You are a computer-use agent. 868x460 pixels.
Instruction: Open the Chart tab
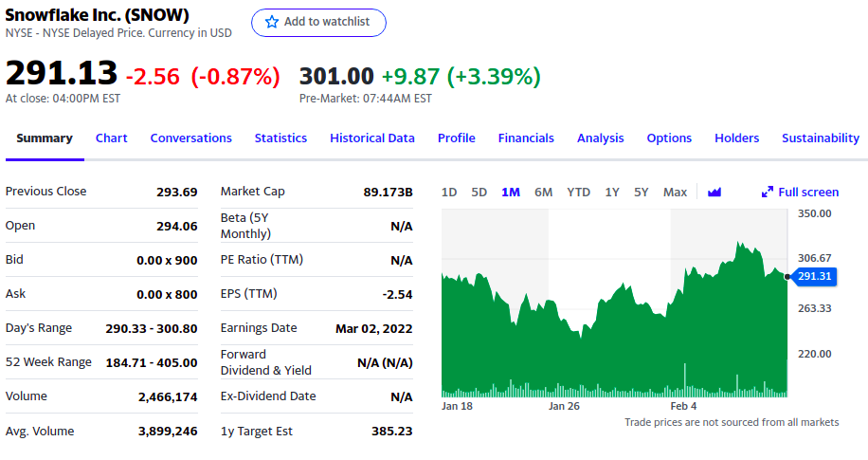click(x=111, y=138)
